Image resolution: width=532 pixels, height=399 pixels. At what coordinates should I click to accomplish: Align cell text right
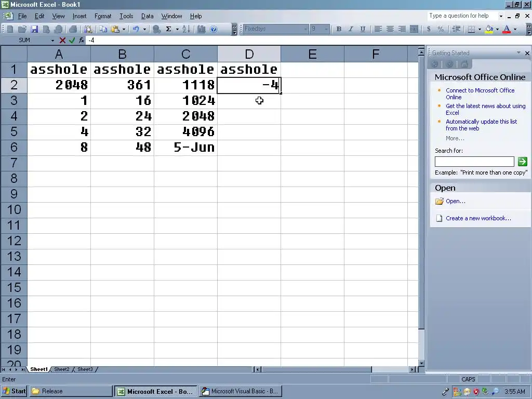click(x=402, y=29)
